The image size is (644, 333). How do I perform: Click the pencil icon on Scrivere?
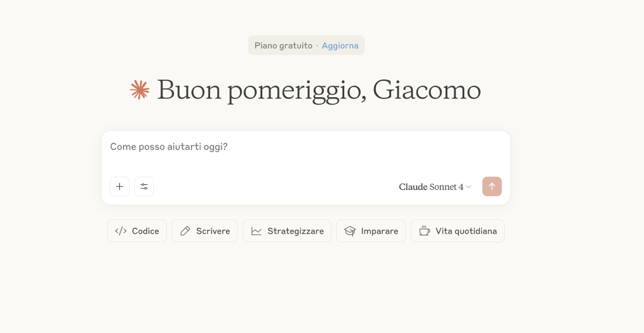coord(185,231)
